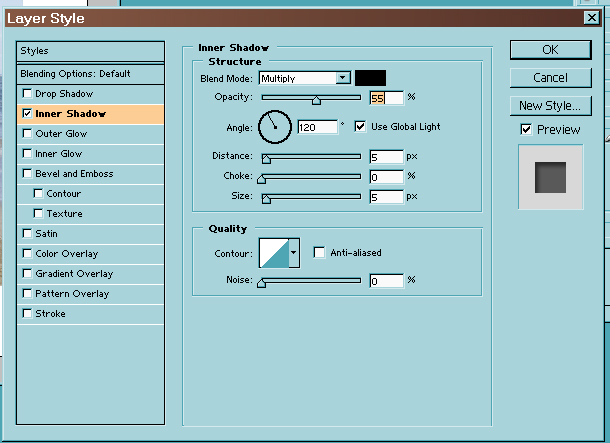Viewport: 610px width, 443px height.
Task: Click the contour curve thumbnail
Action: [274, 253]
